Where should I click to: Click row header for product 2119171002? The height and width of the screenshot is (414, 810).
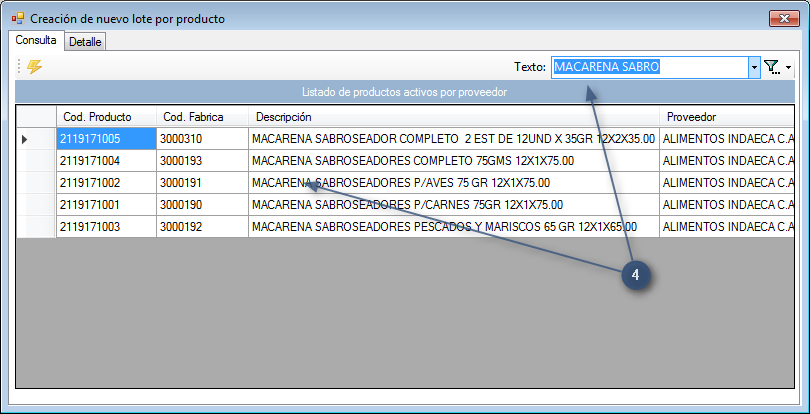[x=36, y=182]
